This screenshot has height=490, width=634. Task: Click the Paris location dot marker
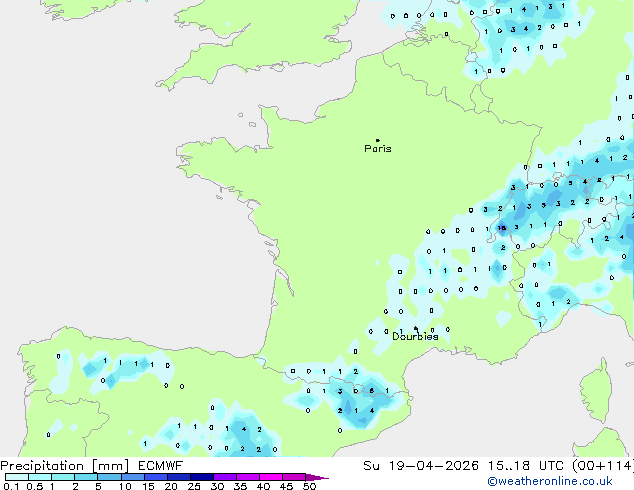(x=378, y=140)
